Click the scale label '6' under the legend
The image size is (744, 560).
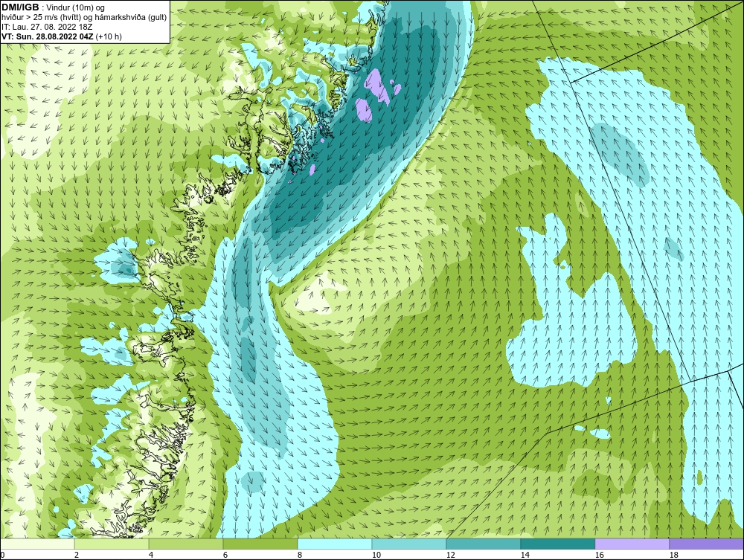(x=225, y=556)
